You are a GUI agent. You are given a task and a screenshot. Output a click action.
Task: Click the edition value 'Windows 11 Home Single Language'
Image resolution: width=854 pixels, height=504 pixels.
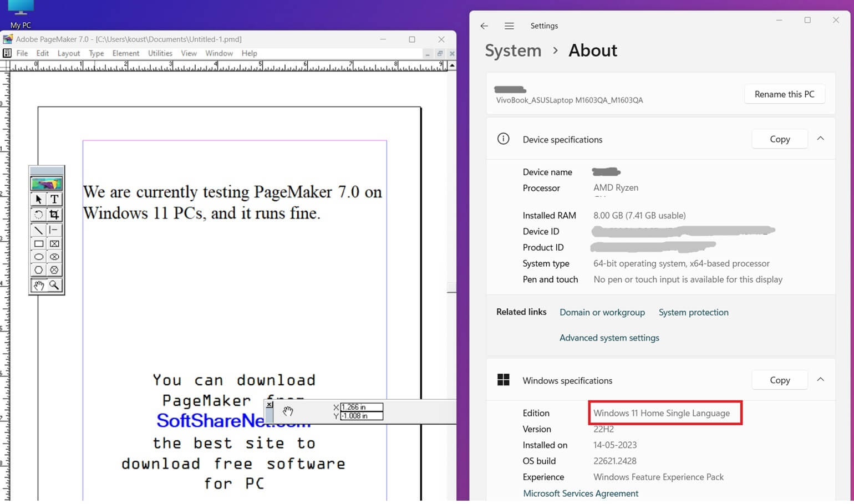(662, 413)
